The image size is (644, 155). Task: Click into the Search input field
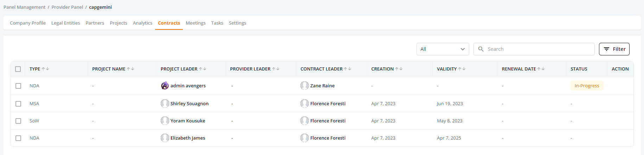[534, 49]
